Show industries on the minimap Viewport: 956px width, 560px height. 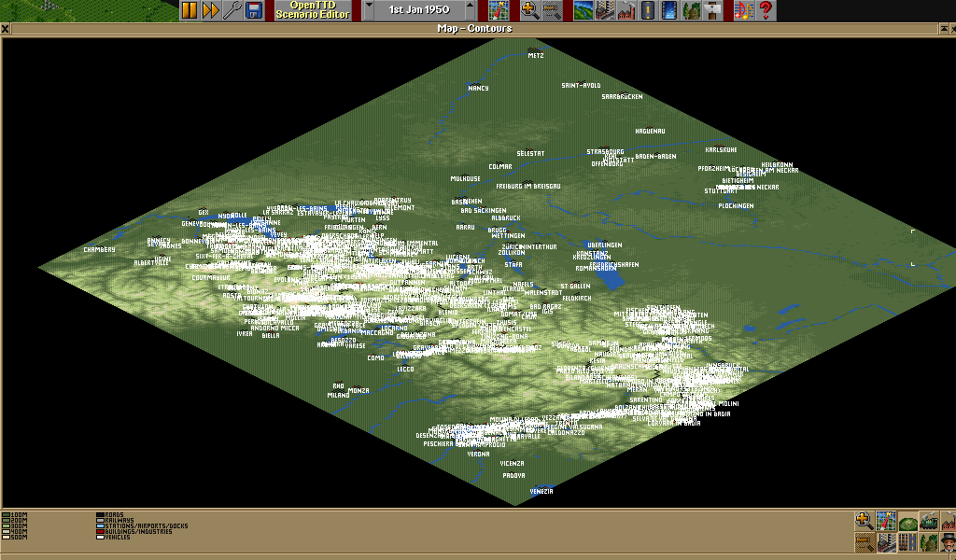(x=949, y=521)
